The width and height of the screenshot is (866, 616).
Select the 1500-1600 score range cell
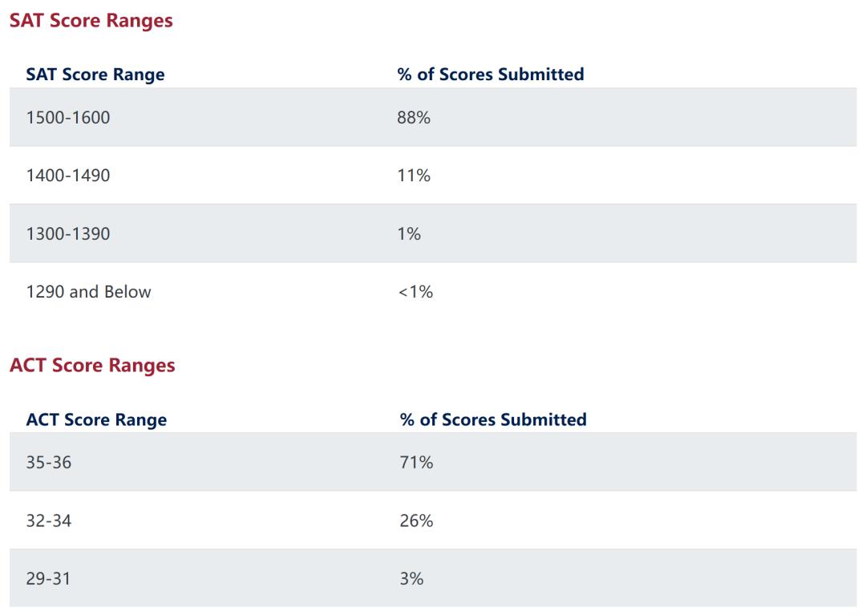68,118
